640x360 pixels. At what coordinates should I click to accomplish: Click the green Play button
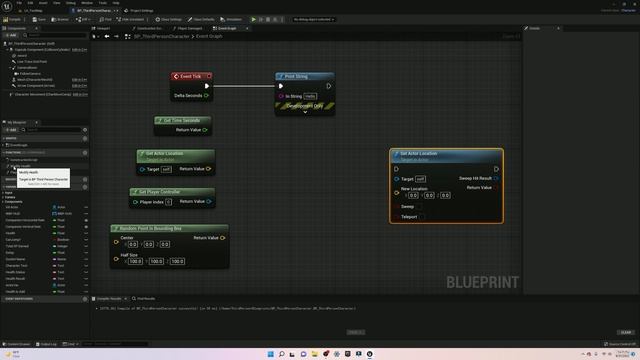pyautogui.click(x=253, y=19)
